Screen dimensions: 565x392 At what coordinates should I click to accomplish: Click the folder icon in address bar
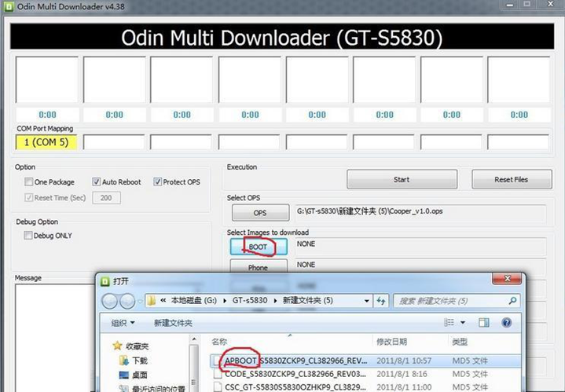pyautogui.click(x=152, y=301)
